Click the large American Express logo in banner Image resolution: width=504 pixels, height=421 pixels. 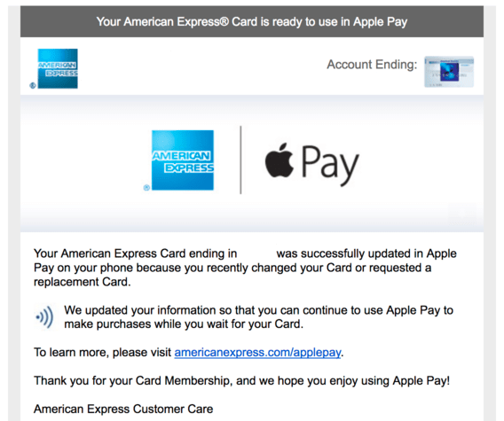183,160
